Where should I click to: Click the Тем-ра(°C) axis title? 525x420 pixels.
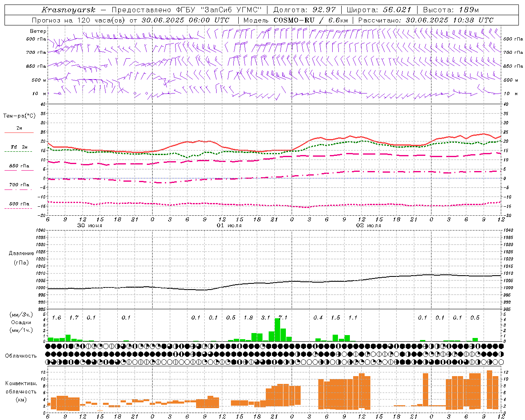tap(19, 116)
